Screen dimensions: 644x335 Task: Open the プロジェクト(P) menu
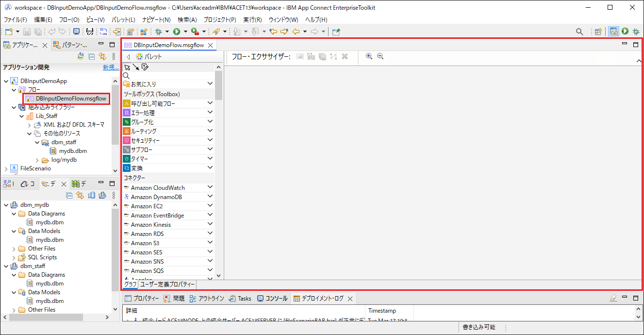click(220, 20)
